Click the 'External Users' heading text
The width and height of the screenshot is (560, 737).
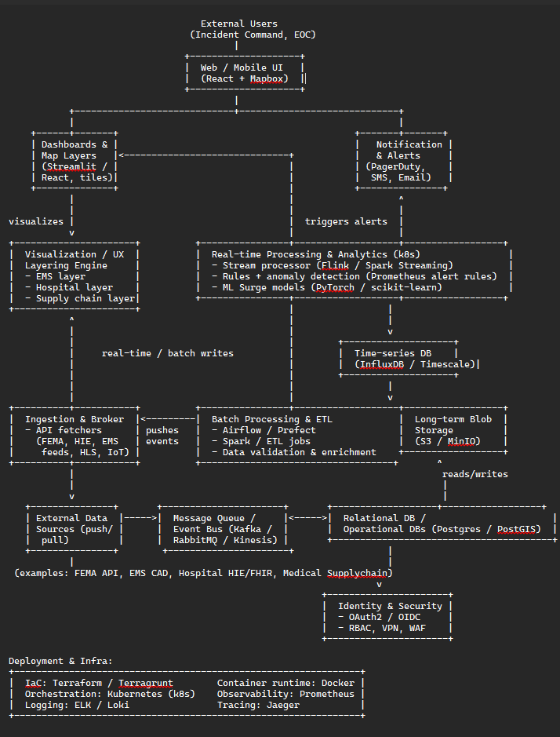[x=239, y=24]
